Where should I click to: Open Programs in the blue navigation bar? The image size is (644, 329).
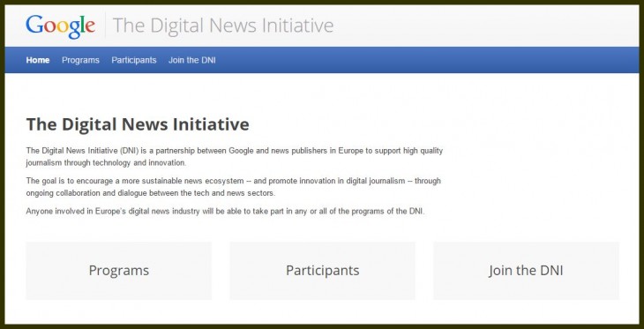click(x=80, y=60)
